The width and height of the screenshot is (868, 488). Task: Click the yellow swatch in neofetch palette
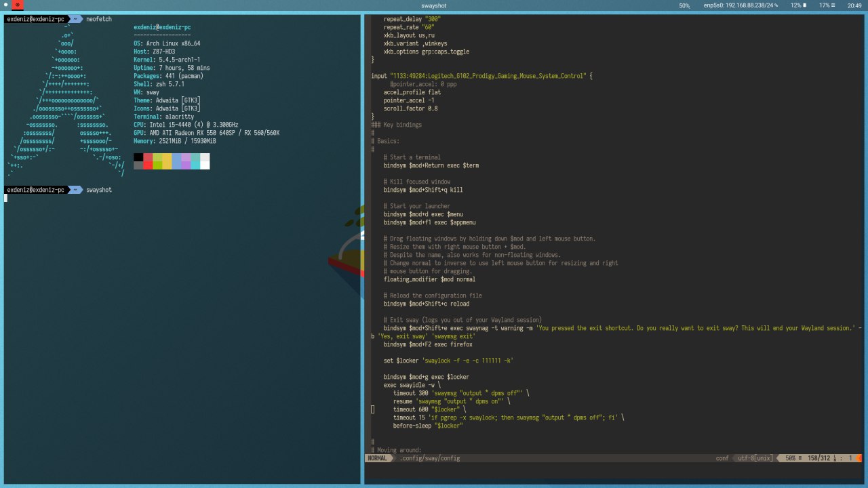(167, 161)
